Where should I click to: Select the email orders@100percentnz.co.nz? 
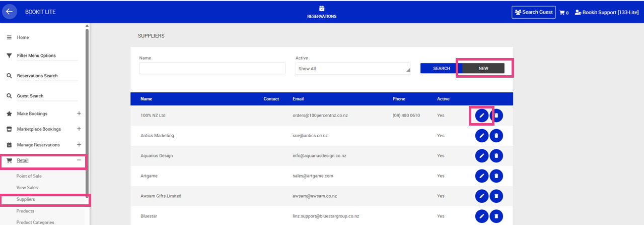tap(320, 116)
